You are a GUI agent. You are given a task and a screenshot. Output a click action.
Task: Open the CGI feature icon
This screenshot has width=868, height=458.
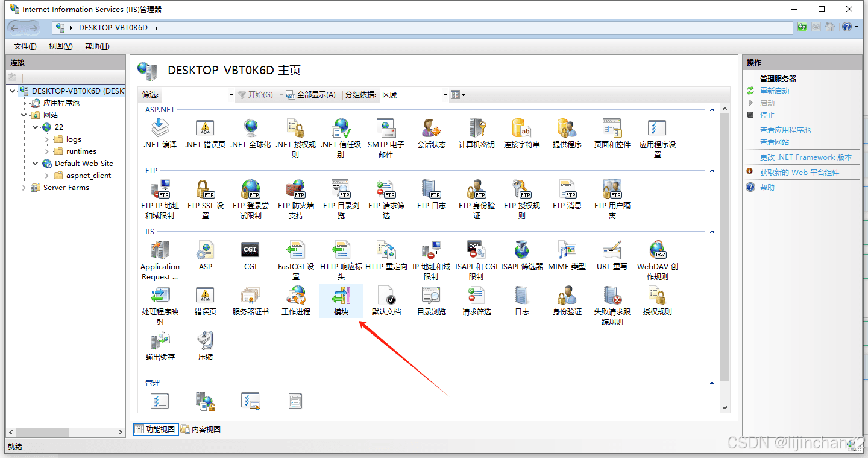(x=250, y=255)
